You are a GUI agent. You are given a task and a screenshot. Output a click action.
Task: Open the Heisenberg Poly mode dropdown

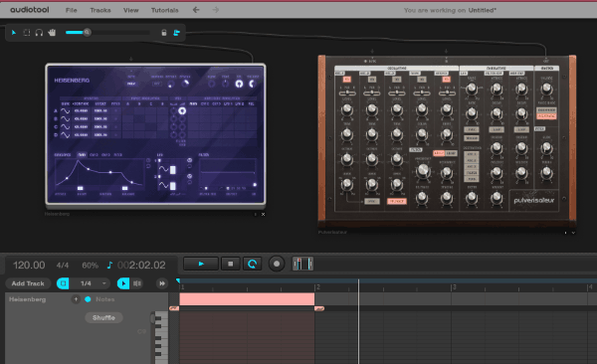click(x=131, y=84)
